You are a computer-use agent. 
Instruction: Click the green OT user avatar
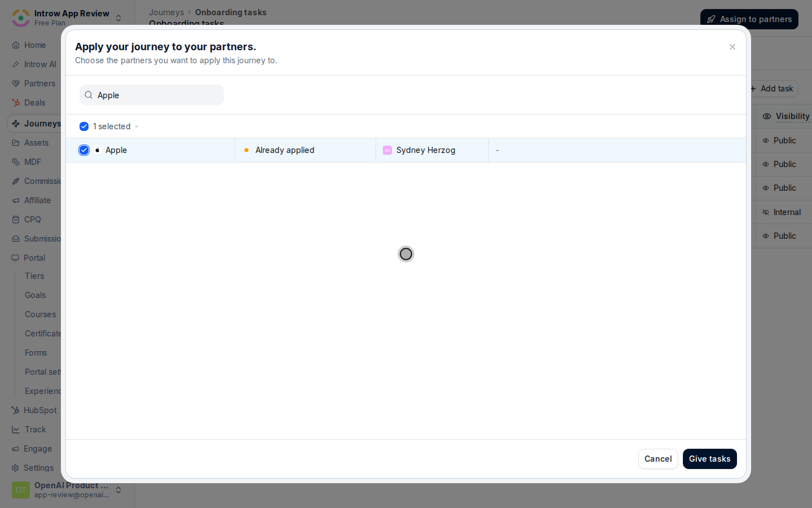(21, 490)
